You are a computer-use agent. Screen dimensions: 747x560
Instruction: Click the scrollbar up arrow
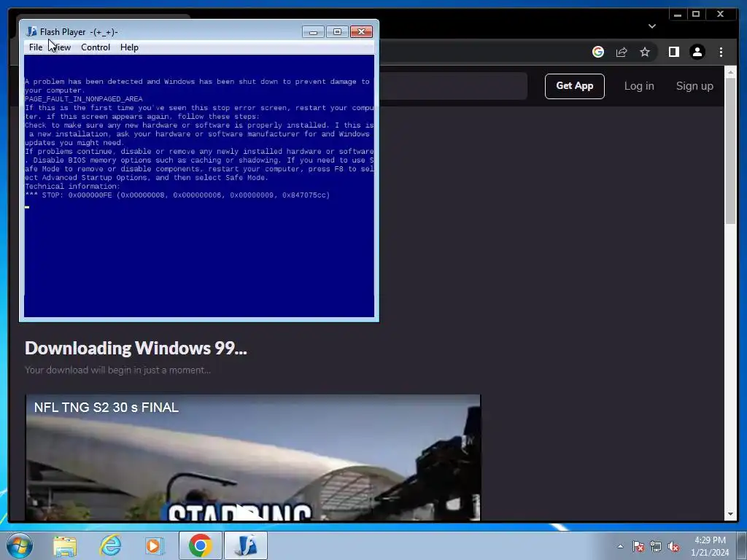coord(731,72)
